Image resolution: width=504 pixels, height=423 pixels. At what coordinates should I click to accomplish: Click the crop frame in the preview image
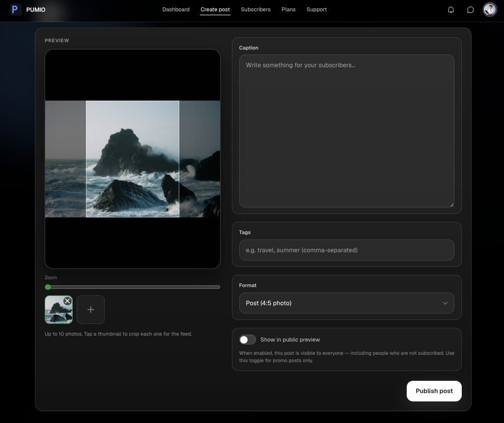click(x=133, y=159)
